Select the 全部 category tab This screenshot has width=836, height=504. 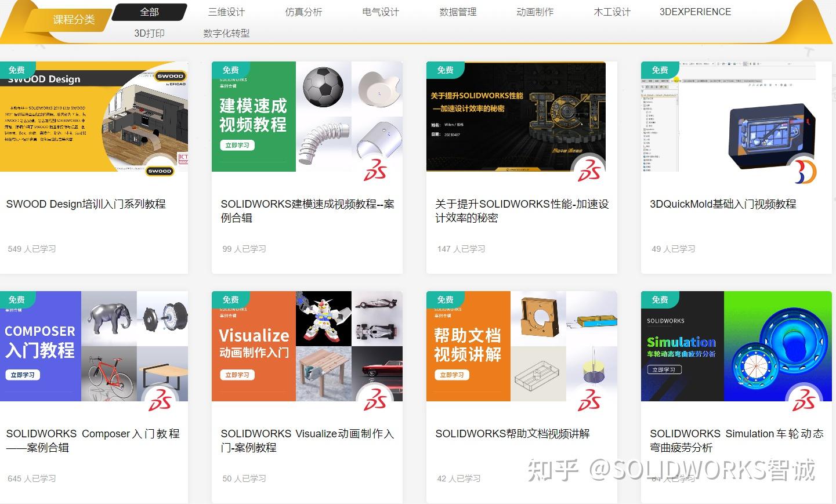(150, 12)
